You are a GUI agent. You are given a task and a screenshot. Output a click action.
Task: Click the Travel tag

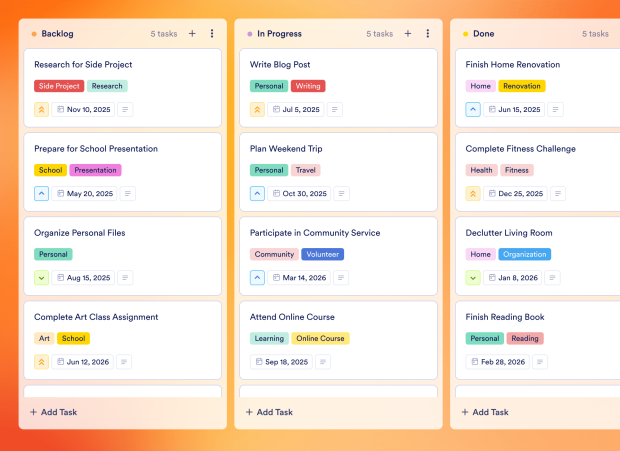306,170
